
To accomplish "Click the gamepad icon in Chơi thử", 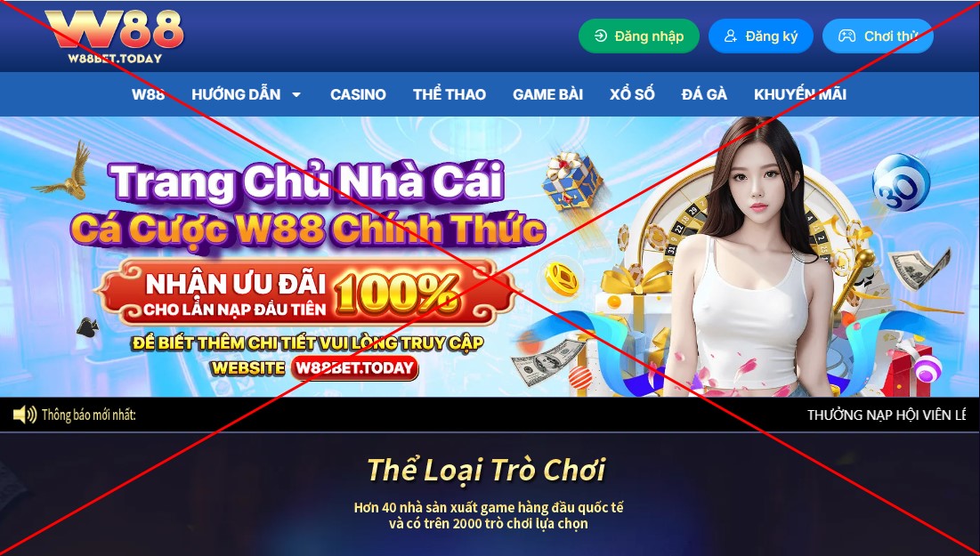I will pyautogui.click(x=846, y=36).
